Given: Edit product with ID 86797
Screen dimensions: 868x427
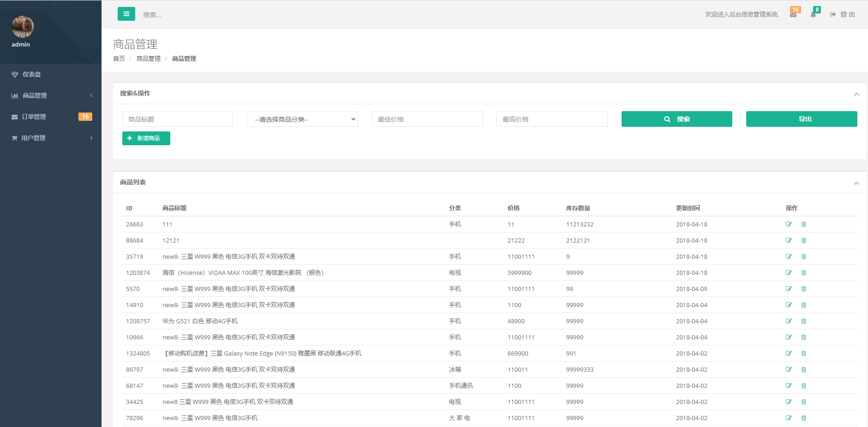Looking at the screenshot, I should click(x=789, y=369).
